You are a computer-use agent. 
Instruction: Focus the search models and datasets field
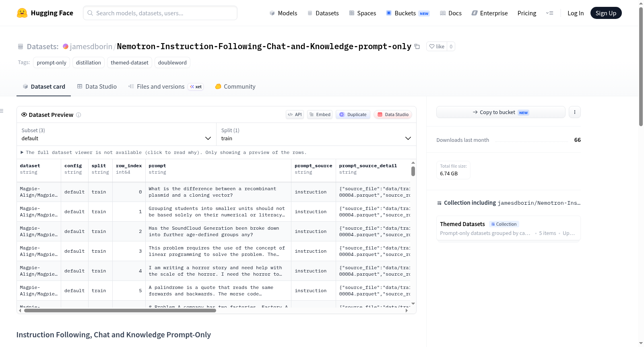tap(160, 13)
